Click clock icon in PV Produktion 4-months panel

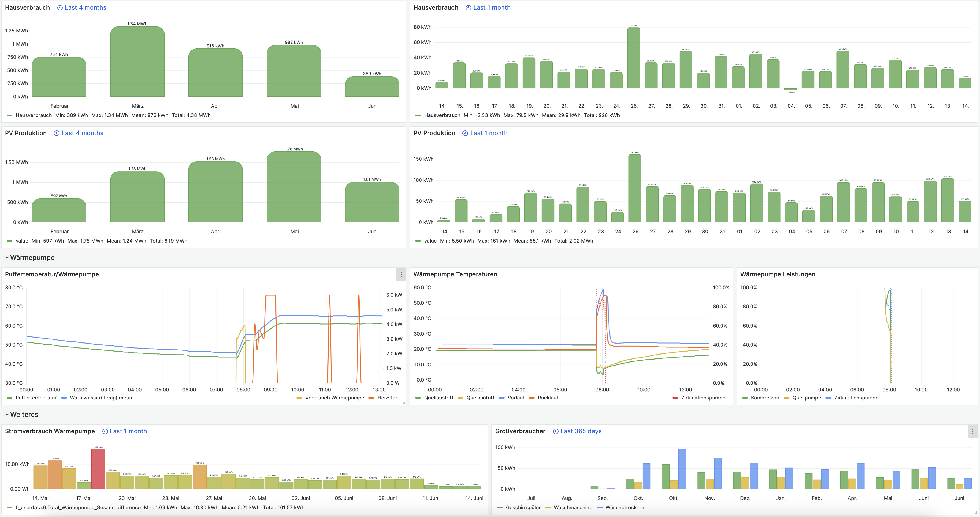coord(57,133)
